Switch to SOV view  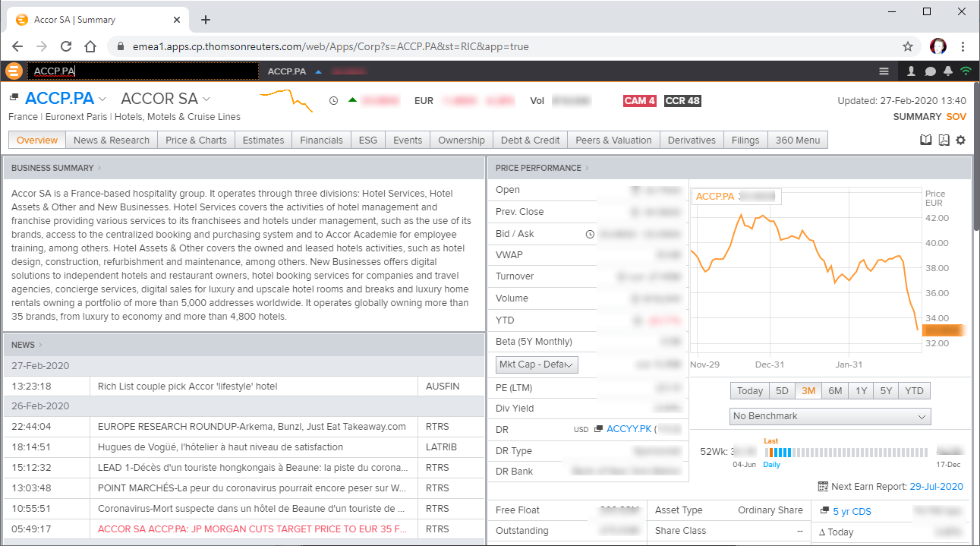(x=956, y=117)
